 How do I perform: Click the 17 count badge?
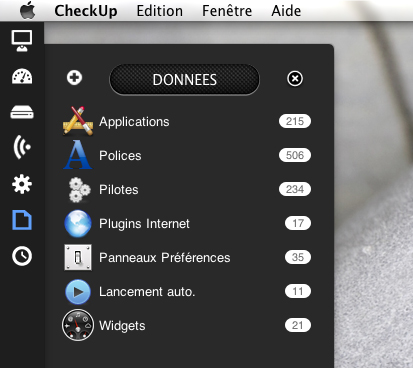click(298, 223)
